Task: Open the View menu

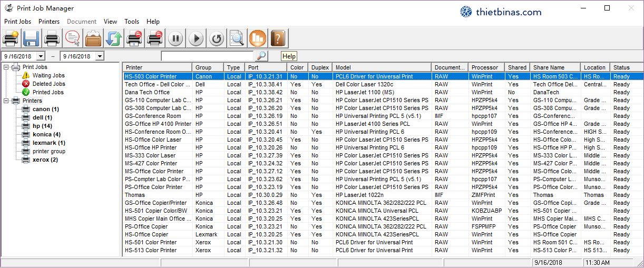Action: tap(111, 22)
